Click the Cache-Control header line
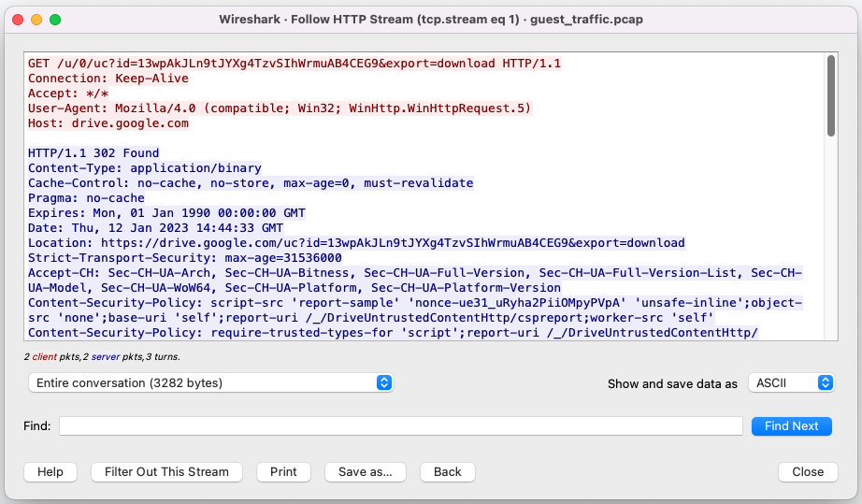862x504 pixels. [251, 182]
